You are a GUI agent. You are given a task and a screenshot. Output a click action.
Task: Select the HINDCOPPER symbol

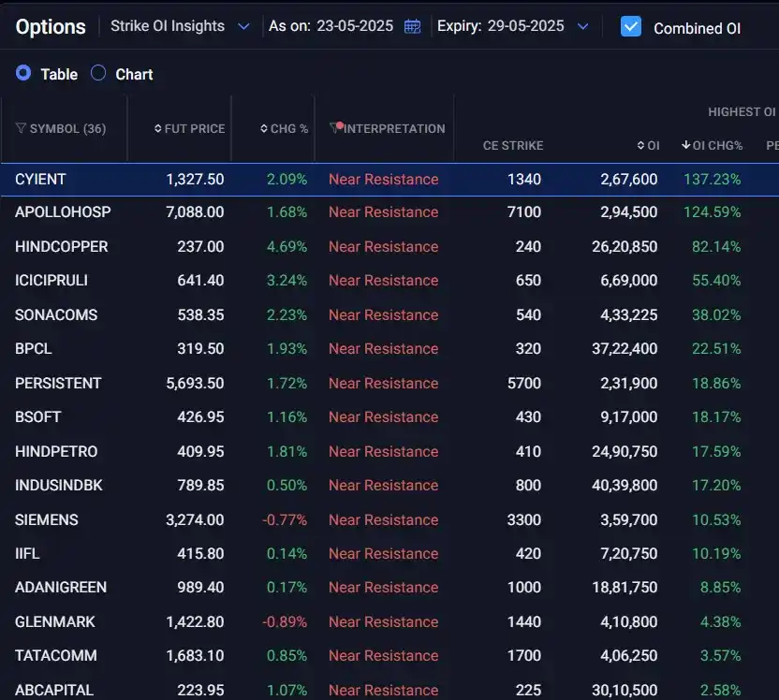tap(62, 247)
